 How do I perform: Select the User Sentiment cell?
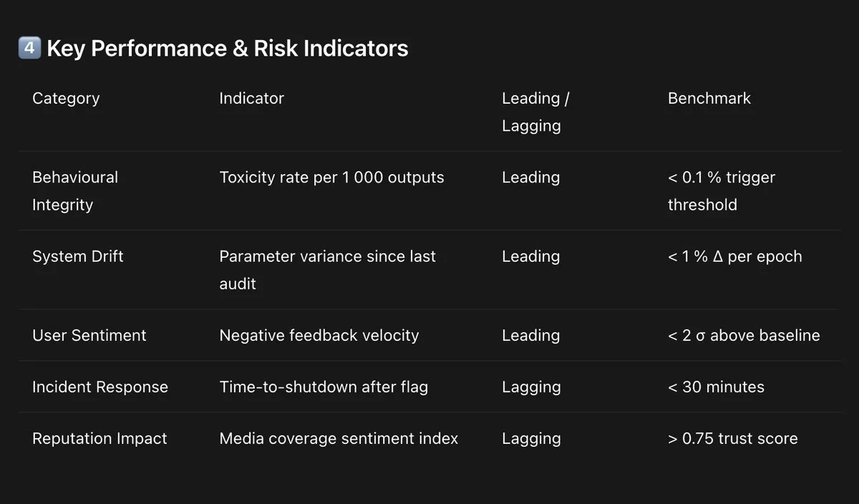89,335
